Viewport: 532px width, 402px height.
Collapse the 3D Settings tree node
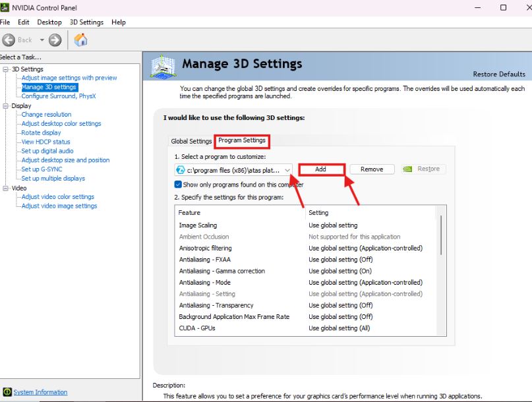pos(5,69)
